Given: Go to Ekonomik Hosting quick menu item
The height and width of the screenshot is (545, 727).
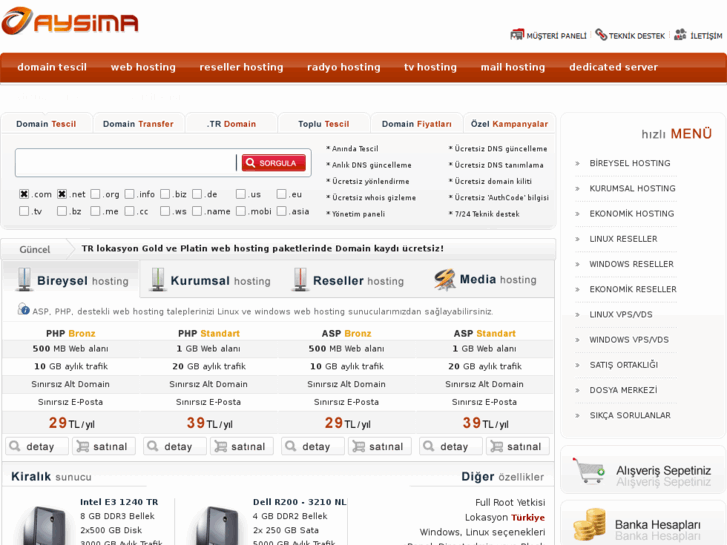Looking at the screenshot, I should click(x=631, y=213).
